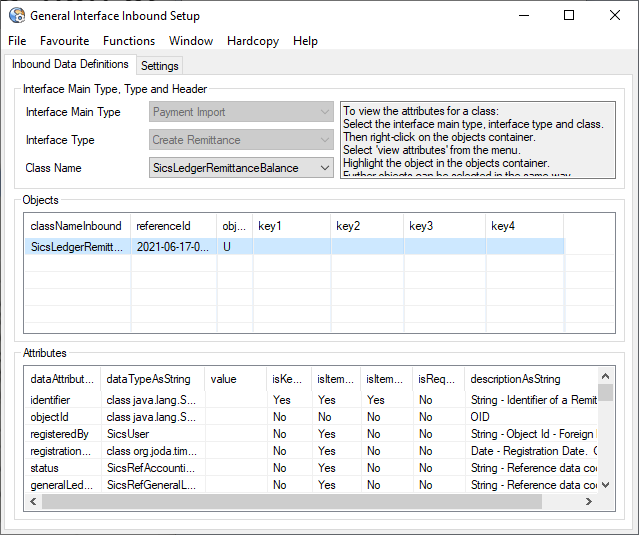Select the registeredBy attribute row
The width and height of the screenshot is (639, 535).
(60, 434)
